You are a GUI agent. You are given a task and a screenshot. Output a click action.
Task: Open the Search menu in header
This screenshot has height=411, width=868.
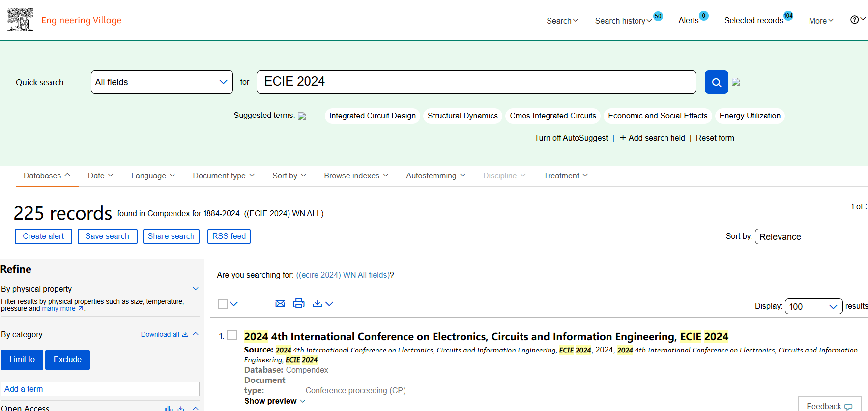pyautogui.click(x=562, y=21)
